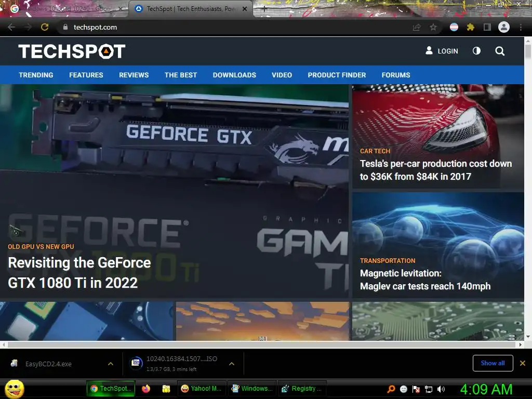Open the pixelated sunset clouds thumbnail
Viewport: 532px width, 399px height.
click(262, 321)
